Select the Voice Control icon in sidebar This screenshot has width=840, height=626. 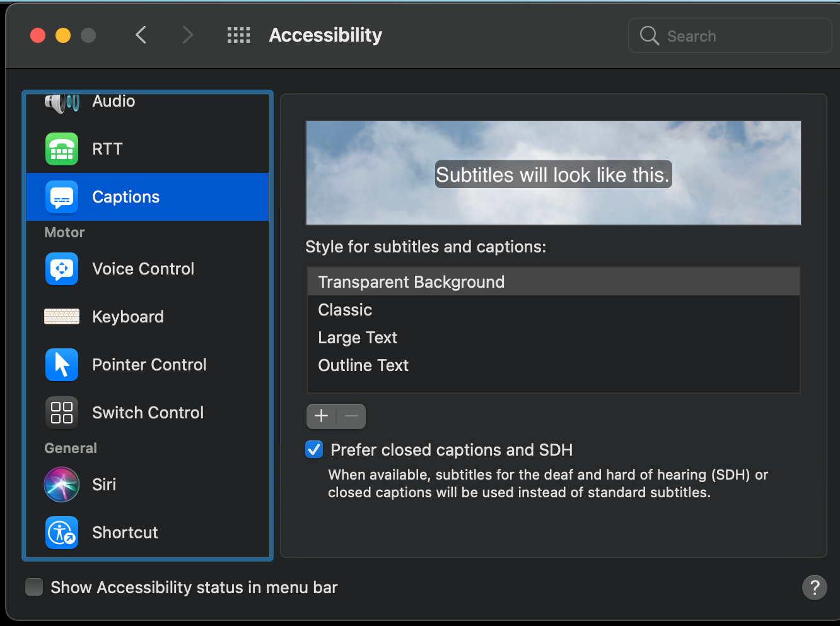click(x=62, y=269)
